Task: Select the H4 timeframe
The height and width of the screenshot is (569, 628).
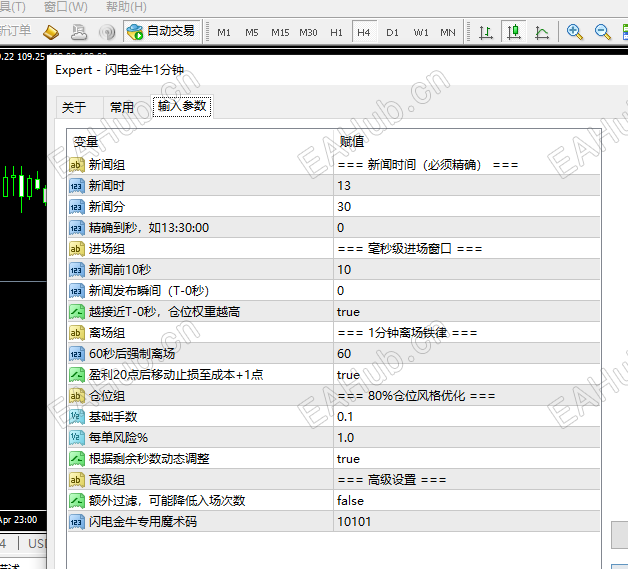Action: tap(364, 32)
